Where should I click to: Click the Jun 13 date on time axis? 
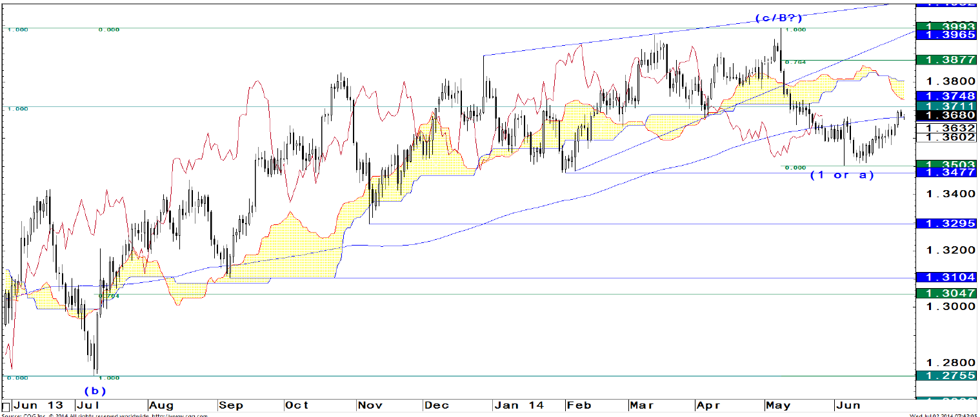39,405
